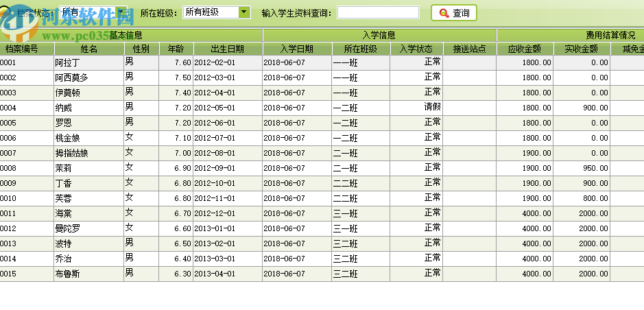The width and height of the screenshot is (644, 310).
Task: Select student name 波特
Action: [x=63, y=244]
